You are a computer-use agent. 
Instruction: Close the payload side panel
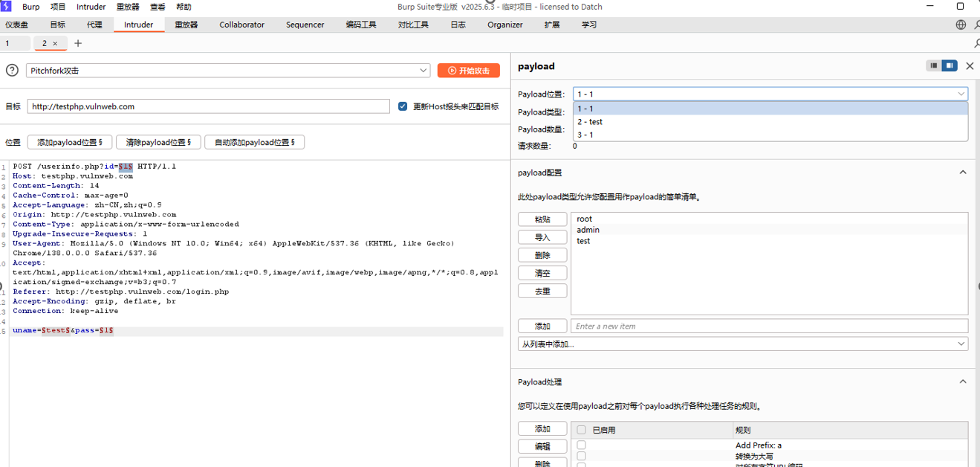click(x=970, y=66)
